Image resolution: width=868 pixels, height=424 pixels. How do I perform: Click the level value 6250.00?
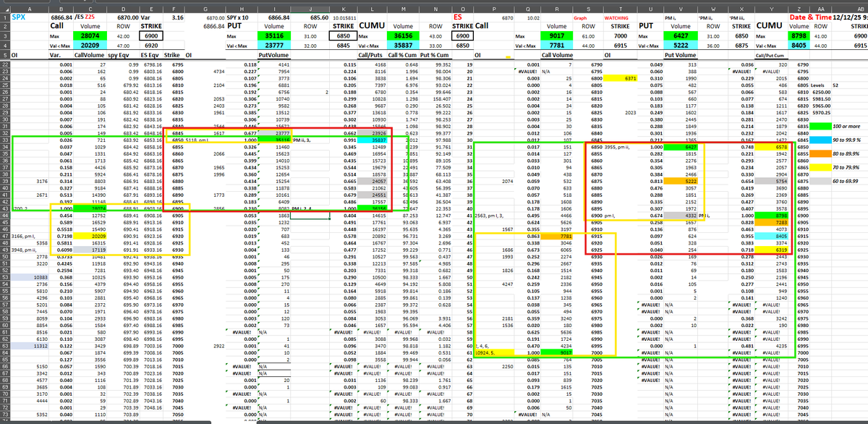822,92
